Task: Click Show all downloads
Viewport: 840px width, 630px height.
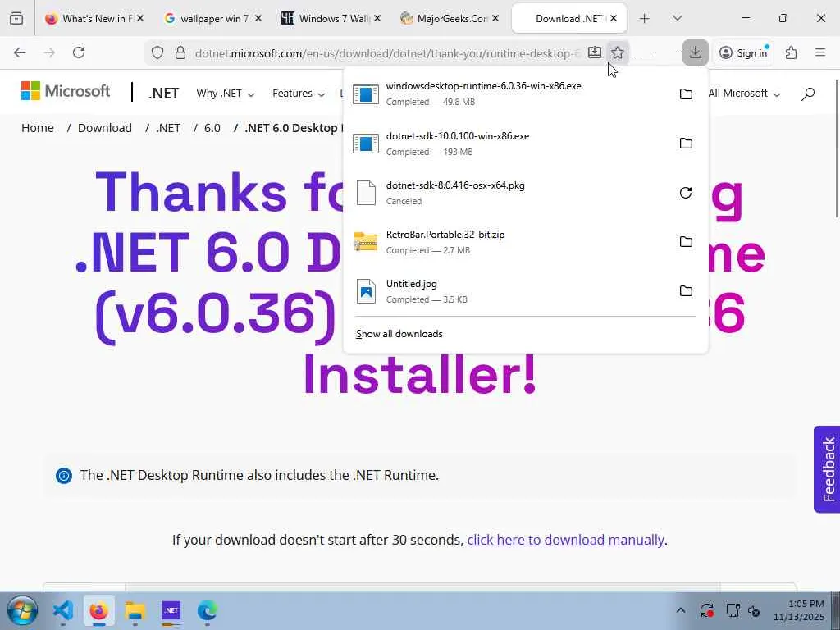Action: coord(399,334)
